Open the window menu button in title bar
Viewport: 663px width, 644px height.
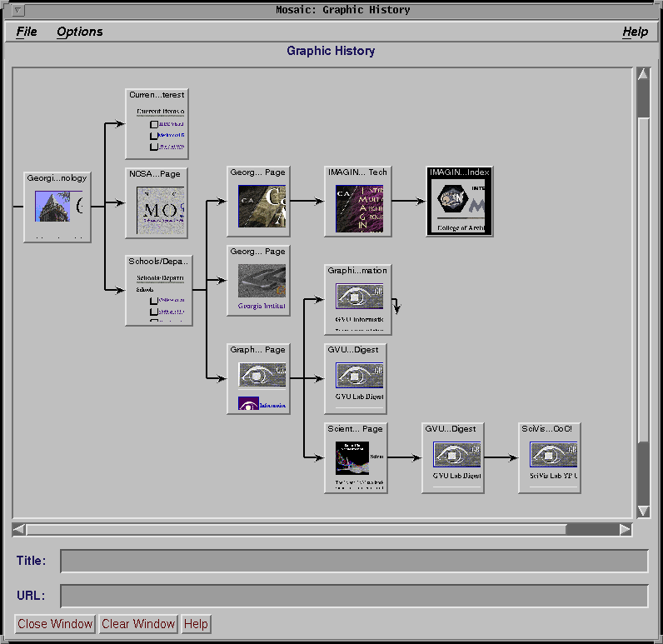point(17,11)
